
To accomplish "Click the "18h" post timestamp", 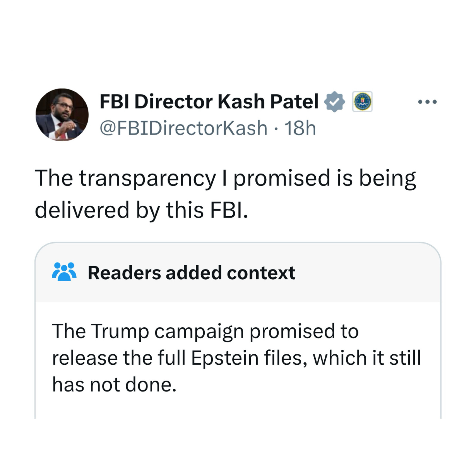I will coord(300,128).
